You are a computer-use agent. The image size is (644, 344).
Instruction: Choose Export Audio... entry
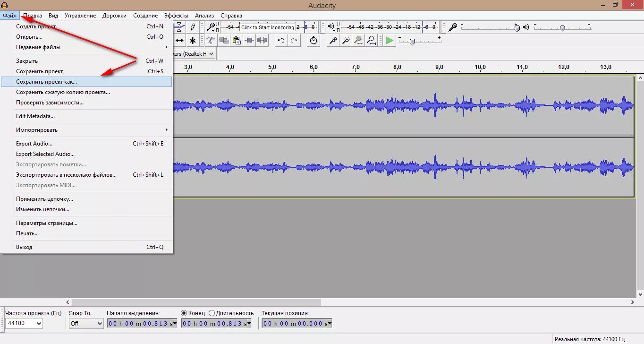click(93, 144)
